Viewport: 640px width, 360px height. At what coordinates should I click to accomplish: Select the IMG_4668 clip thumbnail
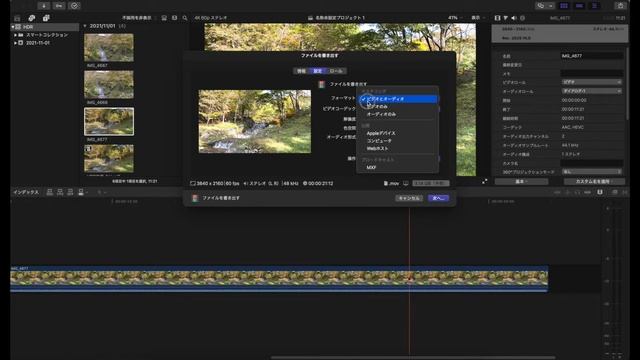pos(109,84)
